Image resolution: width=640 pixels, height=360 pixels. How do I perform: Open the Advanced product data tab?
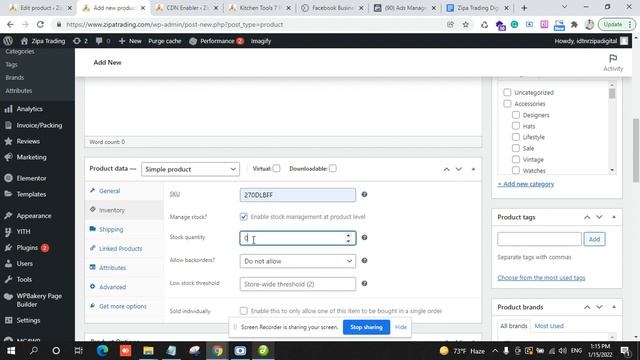point(112,287)
